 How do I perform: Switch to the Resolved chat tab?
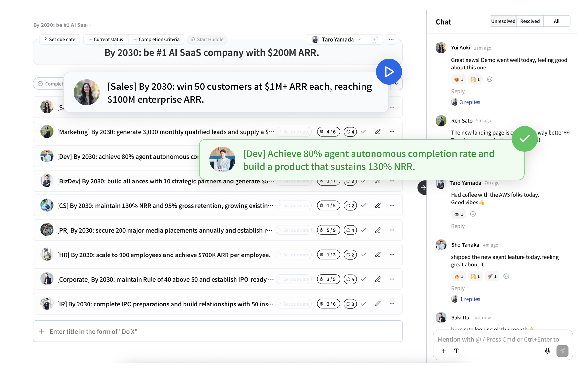[530, 21]
